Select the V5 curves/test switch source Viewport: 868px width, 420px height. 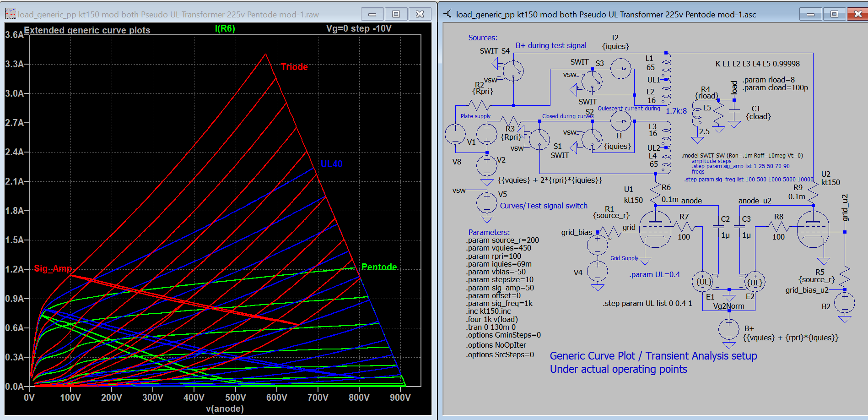[x=487, y=202]
